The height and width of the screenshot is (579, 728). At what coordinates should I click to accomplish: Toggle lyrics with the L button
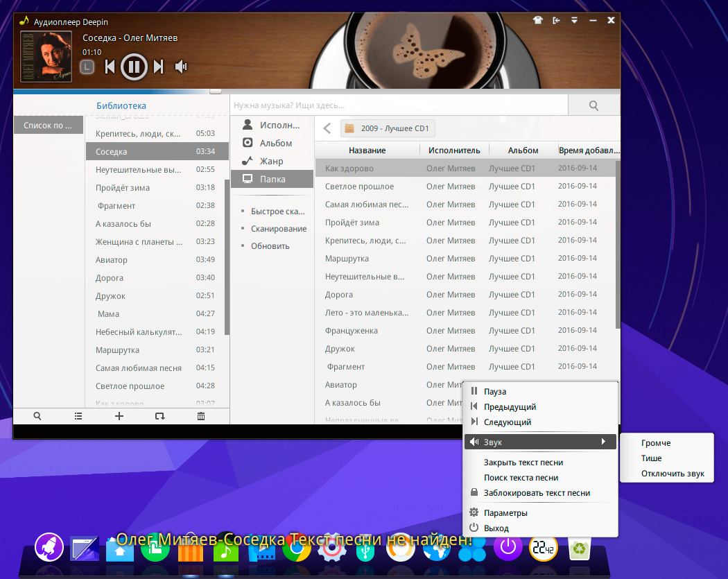point(87,67)
